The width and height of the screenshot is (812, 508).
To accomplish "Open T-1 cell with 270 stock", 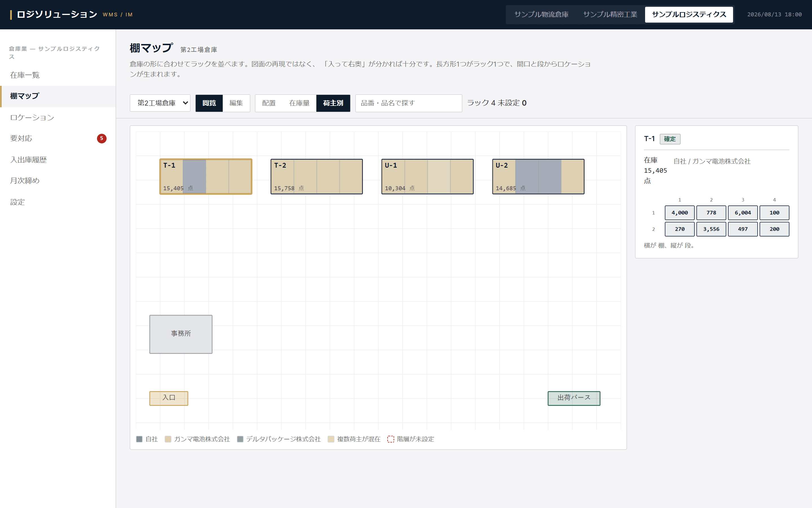I will [679, 229].
